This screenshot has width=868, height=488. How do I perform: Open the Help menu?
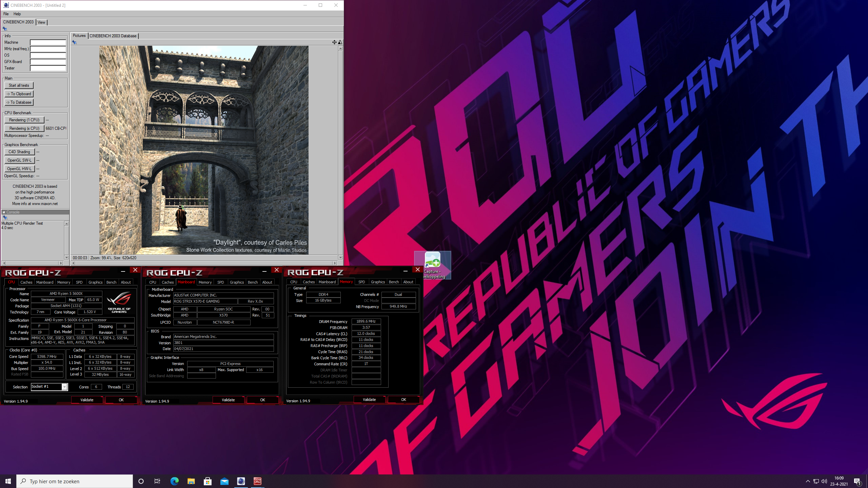pyautogui.click(x=17, y=14)
